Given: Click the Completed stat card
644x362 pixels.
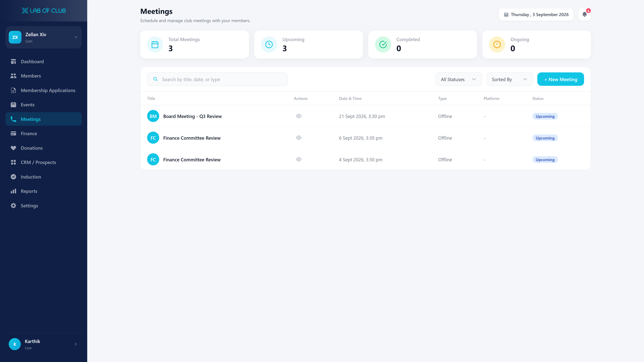Looking at the screenshot, I should click(x=423, y=44).
